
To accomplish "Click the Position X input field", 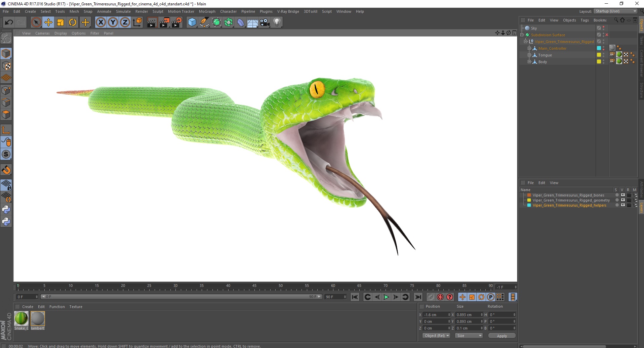I will (x=436, y=315).
